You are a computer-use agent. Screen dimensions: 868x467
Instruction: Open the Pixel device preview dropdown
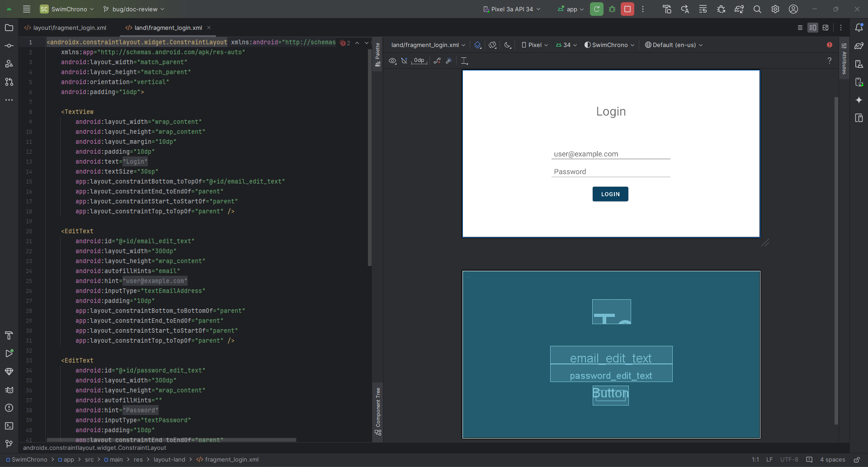(535, 45)
